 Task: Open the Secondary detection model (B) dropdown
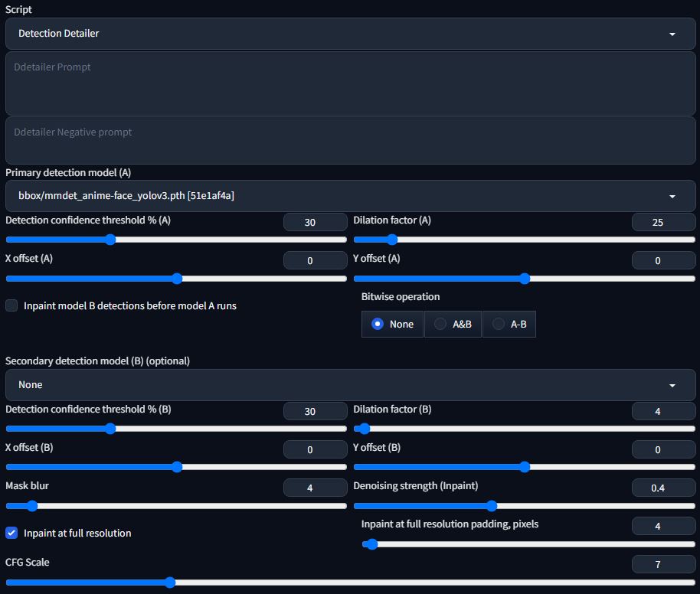348,384
